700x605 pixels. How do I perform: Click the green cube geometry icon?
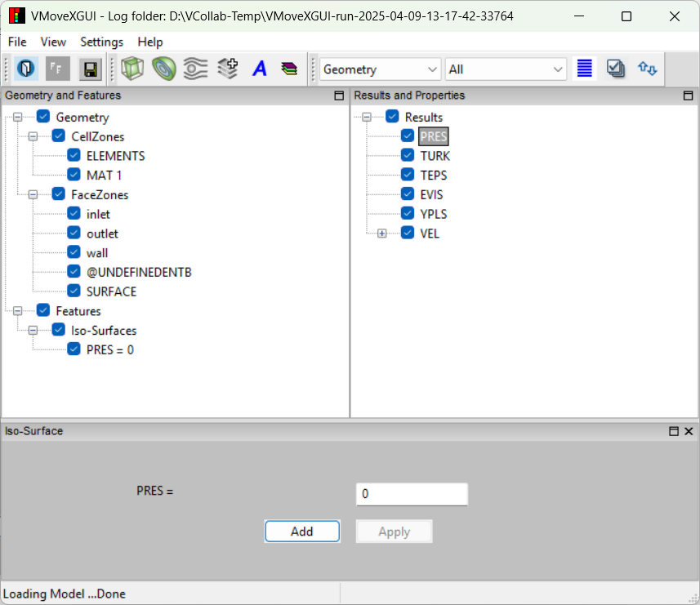[x=132, y=69]
